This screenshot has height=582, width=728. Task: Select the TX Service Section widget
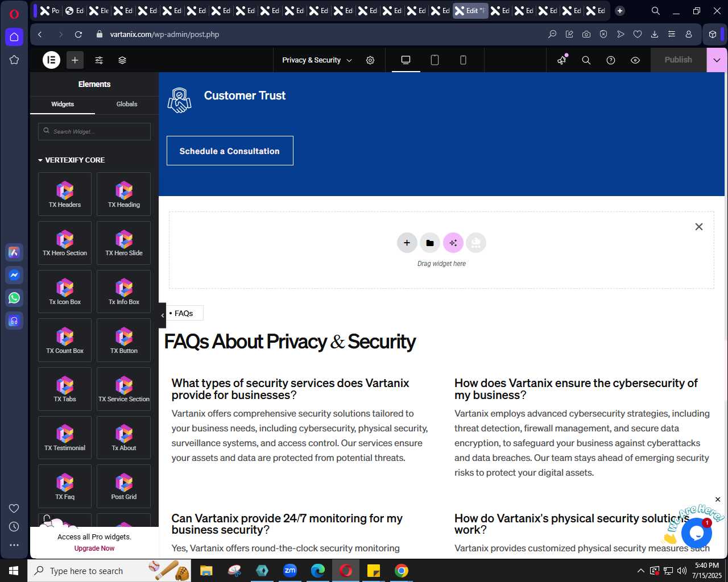click(124, 389)
